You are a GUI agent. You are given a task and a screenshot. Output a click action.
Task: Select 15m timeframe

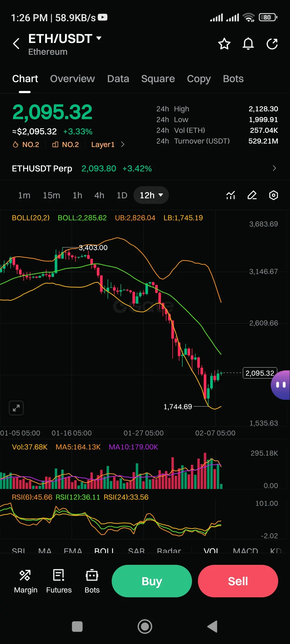pos(52,195)
